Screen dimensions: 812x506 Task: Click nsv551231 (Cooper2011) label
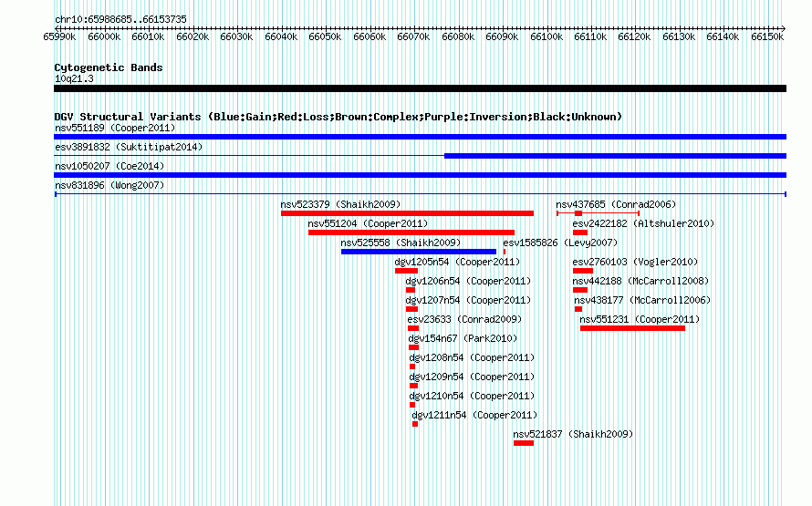coord(640,319)
